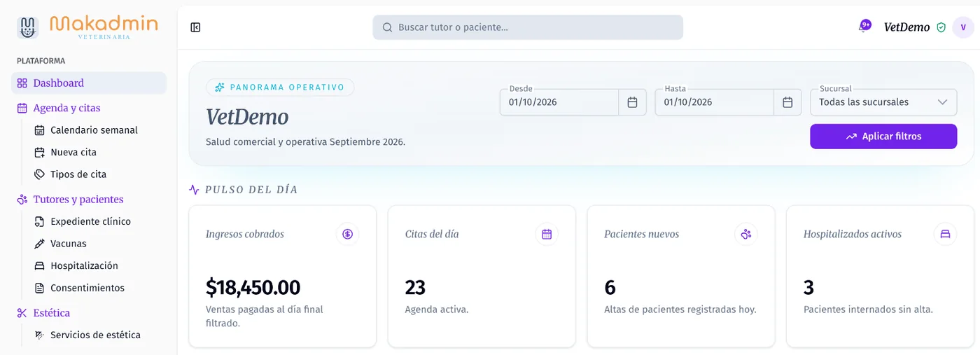
Task: Click the bed icon on Hospitalizados activos card
Action: click(x=945, y=234)
